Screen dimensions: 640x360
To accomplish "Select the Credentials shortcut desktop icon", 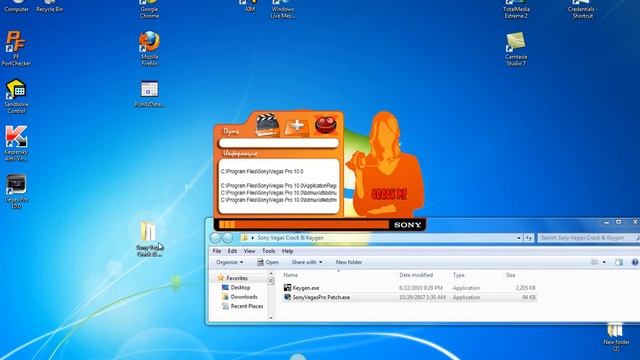I will [x=582, y=10].
